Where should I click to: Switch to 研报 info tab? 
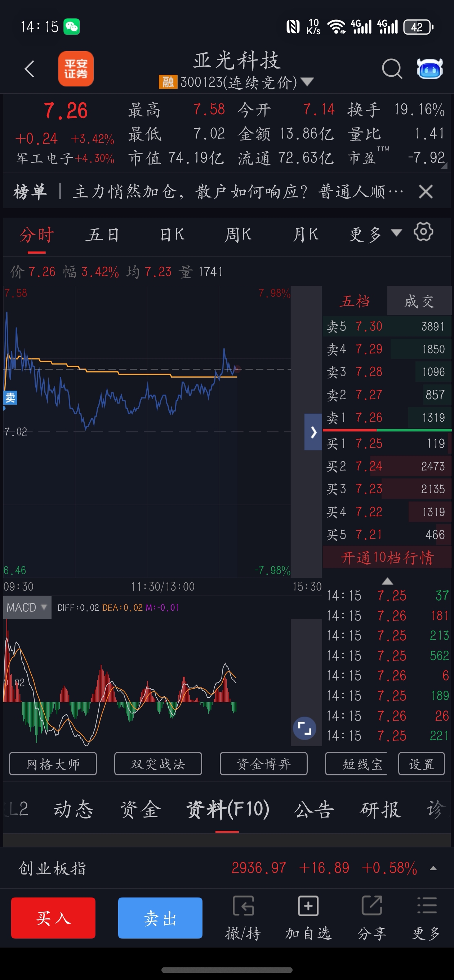pos(380,809)
